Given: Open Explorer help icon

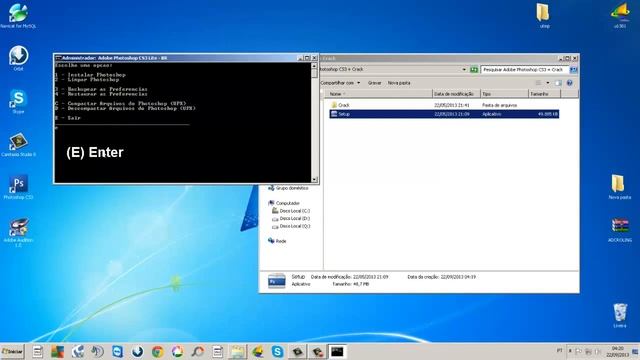Looking at the screenshot, I should coord(569,83).
